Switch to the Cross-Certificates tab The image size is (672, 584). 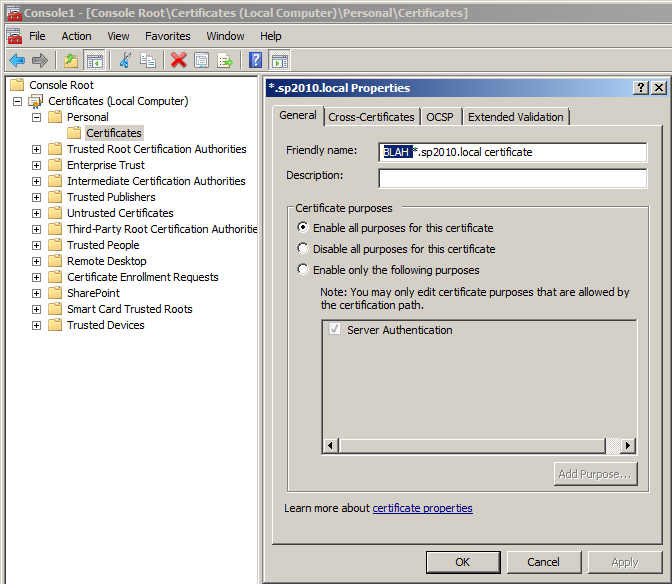(x=372, y=117)
